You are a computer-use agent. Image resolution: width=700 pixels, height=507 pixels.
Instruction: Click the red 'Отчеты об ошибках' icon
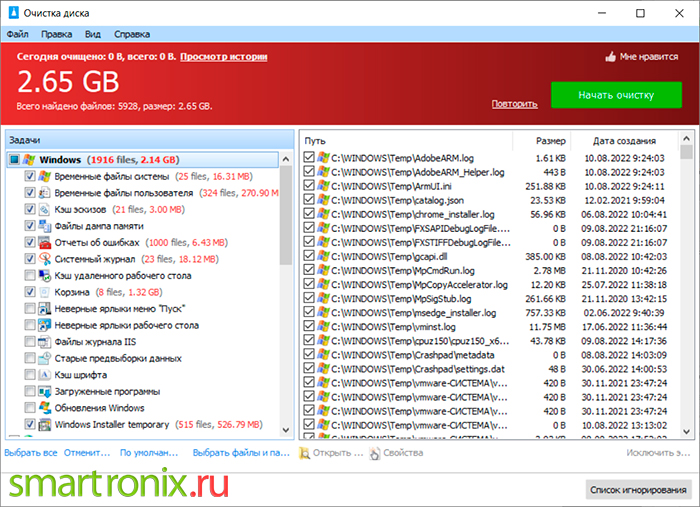click(44, 243)
